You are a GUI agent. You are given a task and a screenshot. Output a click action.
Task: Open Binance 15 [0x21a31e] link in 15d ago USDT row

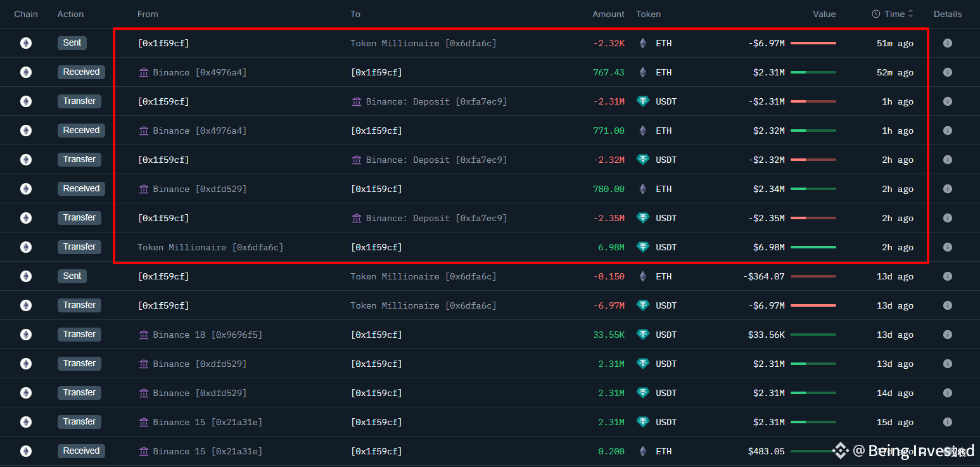[x=207, y=422]
